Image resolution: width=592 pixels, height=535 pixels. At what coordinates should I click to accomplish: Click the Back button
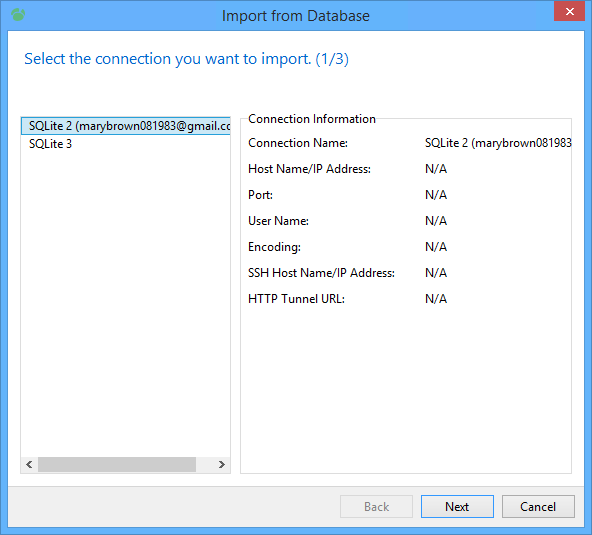tap(376, 506)
